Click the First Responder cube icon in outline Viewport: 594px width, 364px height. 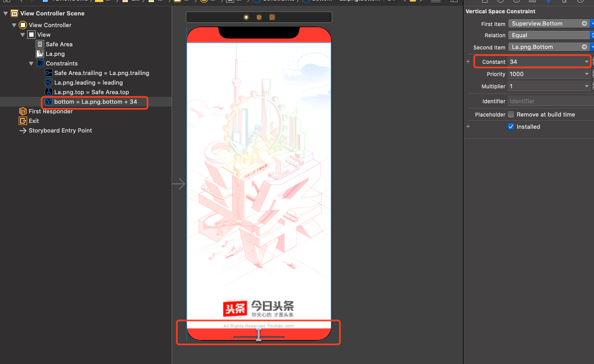23,111
